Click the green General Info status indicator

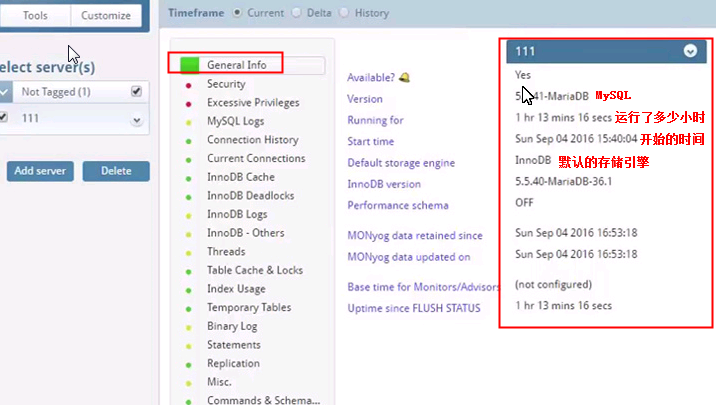coord(190,65)
